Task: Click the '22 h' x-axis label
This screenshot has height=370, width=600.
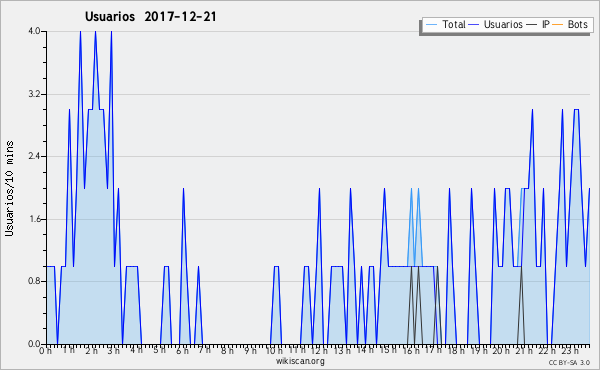Action: pyautogui.click(x=546, y=350)
